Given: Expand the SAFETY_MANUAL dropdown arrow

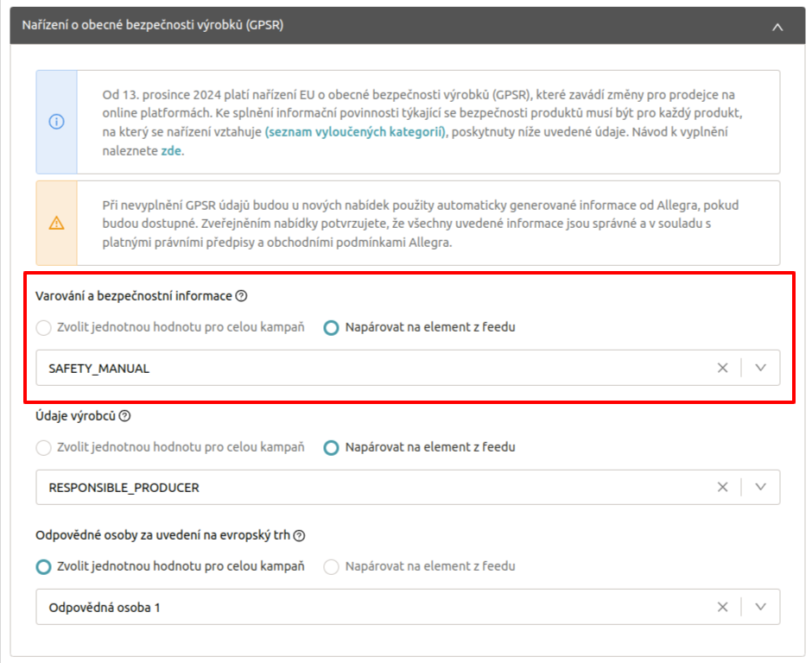Looking at the screenshot, I should [x=760, y=368].
